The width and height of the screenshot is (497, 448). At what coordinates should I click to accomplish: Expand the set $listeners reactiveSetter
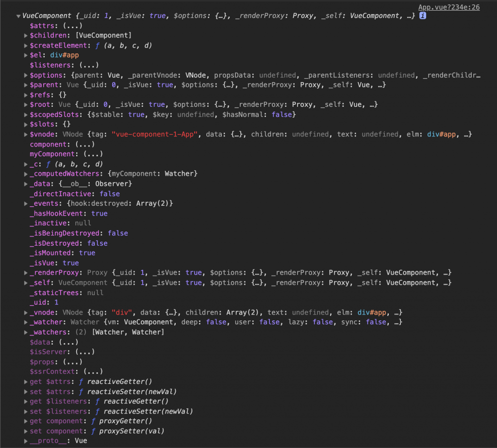click(26, 412)
